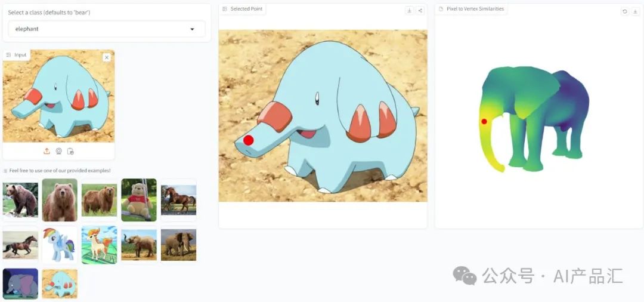Screen dimensions: 644x302
Task: Click the "Input" panel label
Action: coord(20,55)
